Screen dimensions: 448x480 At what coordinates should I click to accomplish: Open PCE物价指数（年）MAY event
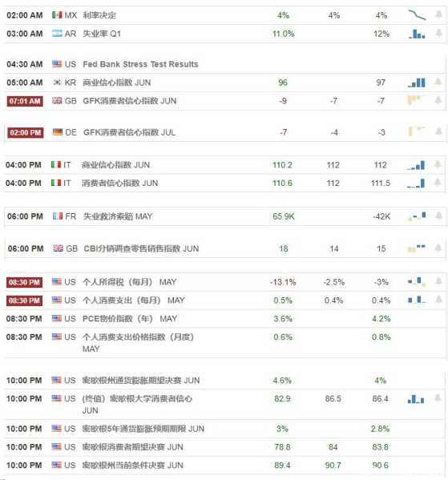(130, 319)
